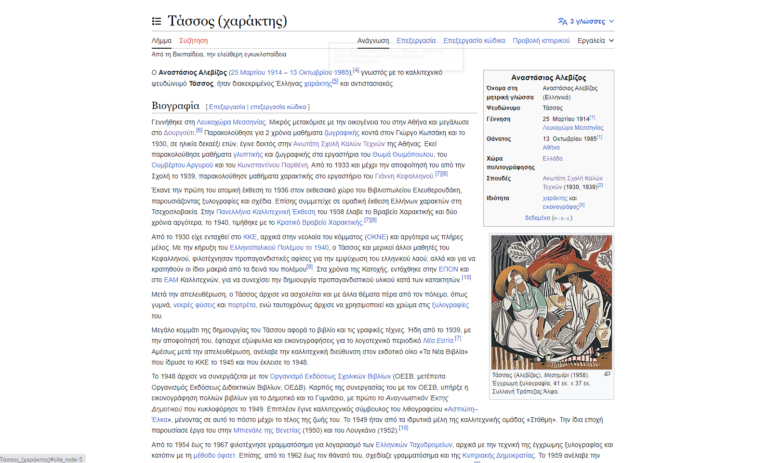View the Προβολή ιστορικού history tab
Viewport: 768px width, 463px height.
coord(541,41)
